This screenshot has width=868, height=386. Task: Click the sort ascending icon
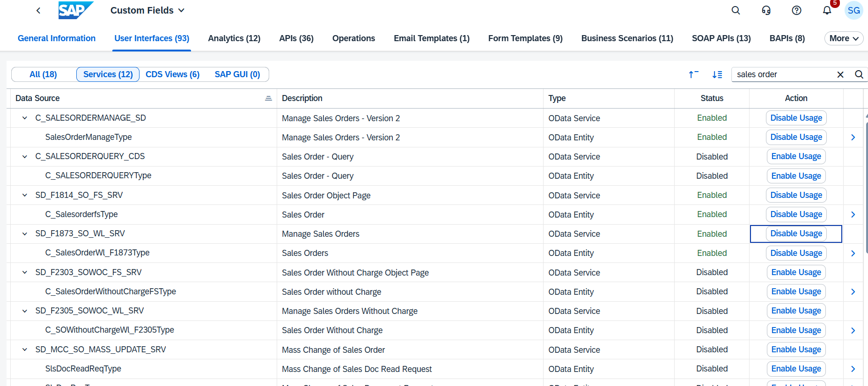point(693,74)
